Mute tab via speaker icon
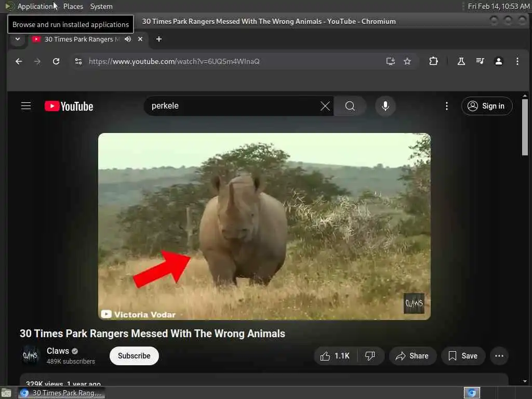532x399 pixels. click(128, 39)
